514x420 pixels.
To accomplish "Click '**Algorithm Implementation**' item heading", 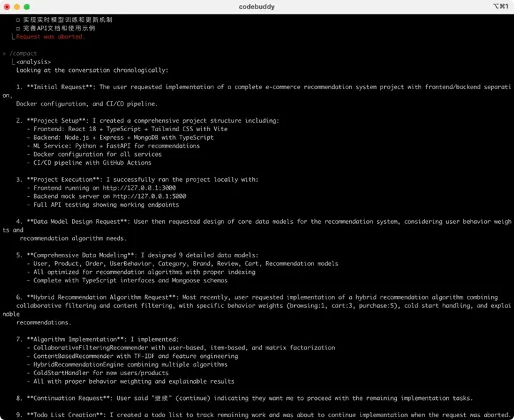I will point(76,339).
